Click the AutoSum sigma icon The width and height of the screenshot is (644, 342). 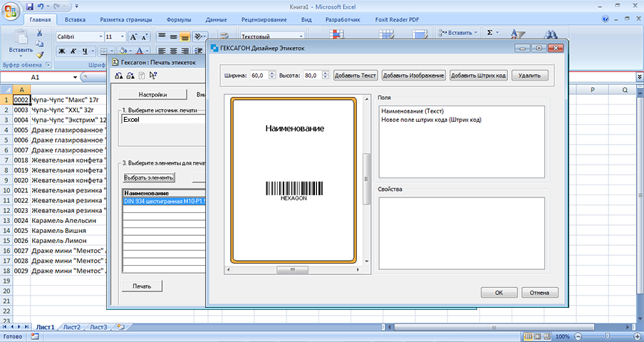click(489, 33)
